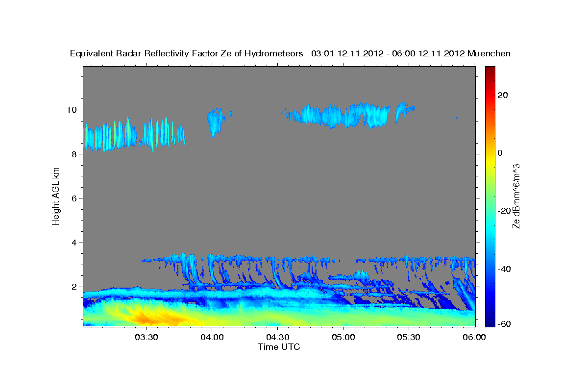Image resolution: width=588 pixels, height=392 pixels.
Task: Click the colorbar label '-20'
Action: (505, 211)
